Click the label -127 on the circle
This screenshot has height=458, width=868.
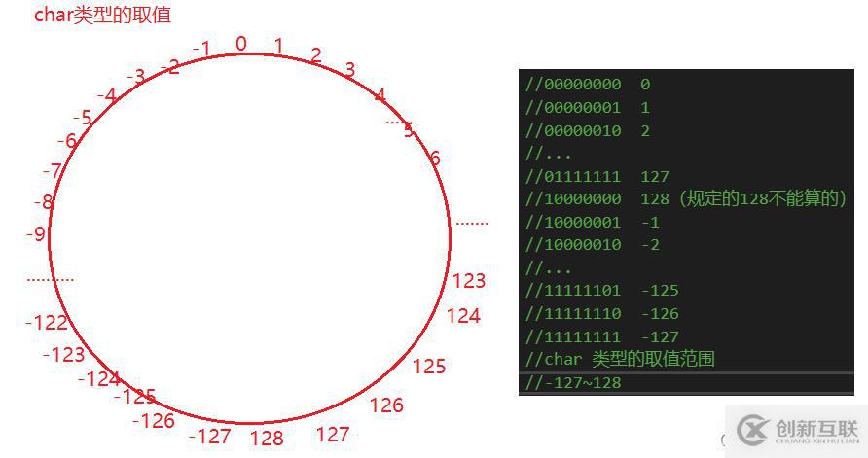(210, 436)
